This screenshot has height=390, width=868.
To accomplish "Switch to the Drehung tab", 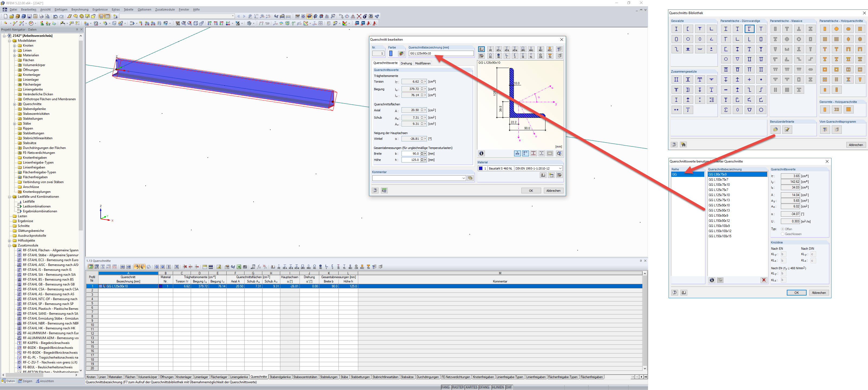I will pyautogui.click(x=406, y=63).
